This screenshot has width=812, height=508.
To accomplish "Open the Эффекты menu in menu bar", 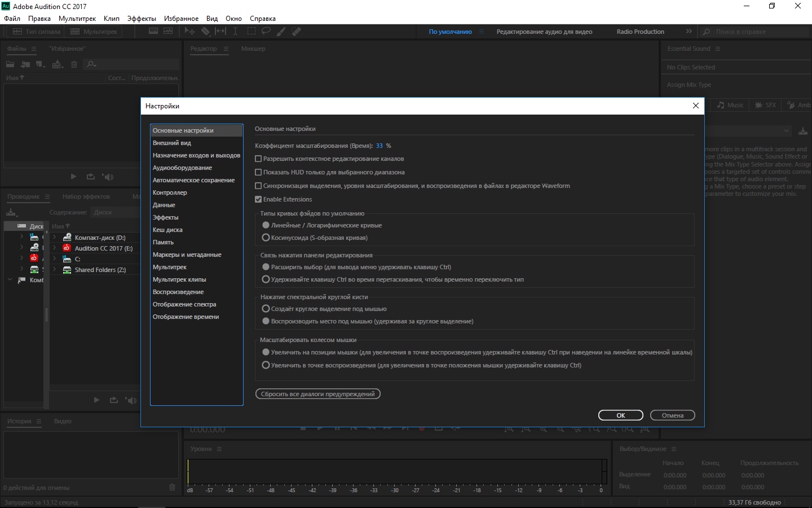I will 142,19.
